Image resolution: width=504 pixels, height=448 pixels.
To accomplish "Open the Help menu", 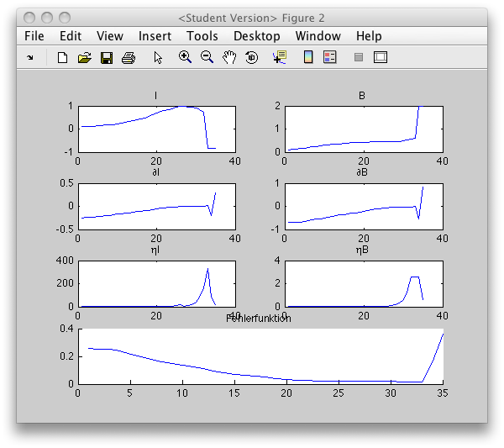I will 368,36.
